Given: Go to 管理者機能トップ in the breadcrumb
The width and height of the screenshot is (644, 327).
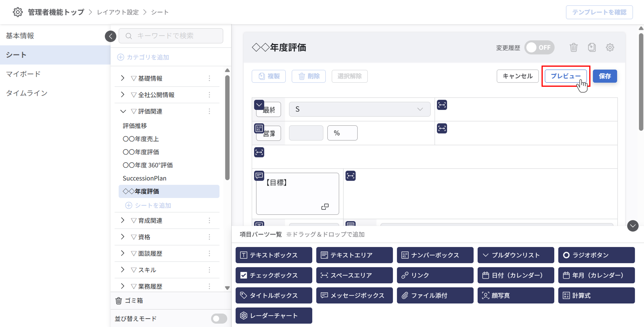Looking at the screenshot, I should click(x=56, y=12).
